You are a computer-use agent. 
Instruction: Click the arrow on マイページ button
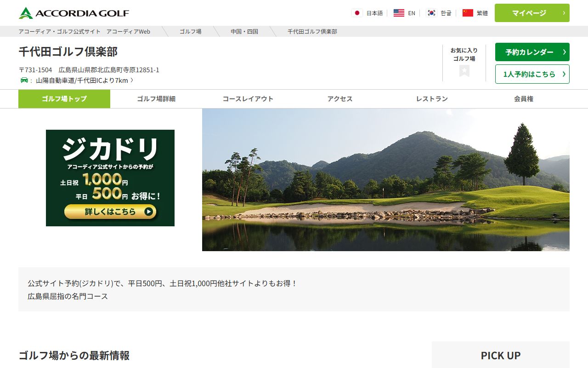tap(564, 13)
